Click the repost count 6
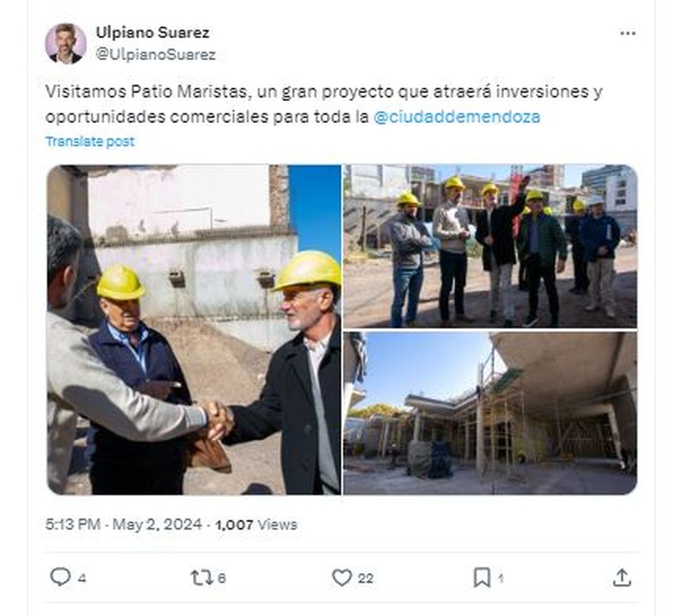The width and height of the screenshot is (678, 616). (x=221, y=579)
